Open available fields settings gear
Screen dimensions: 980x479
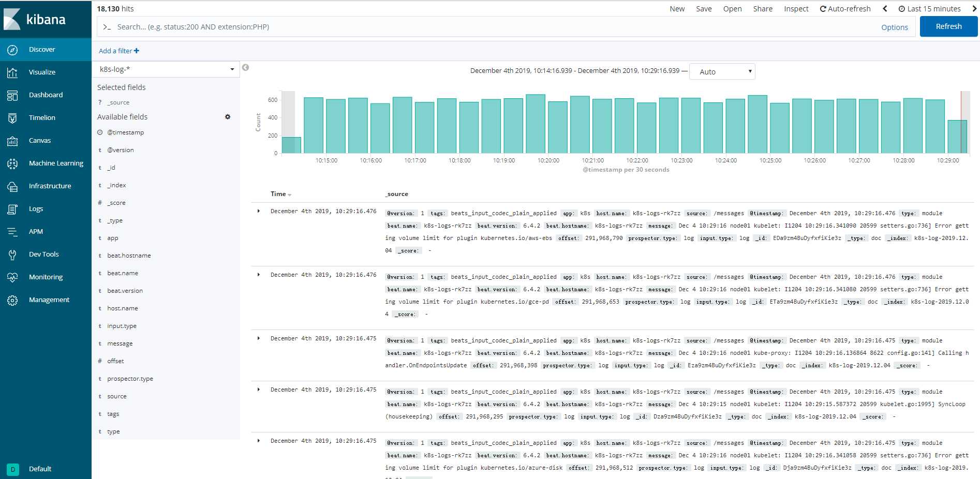(228, 117)
